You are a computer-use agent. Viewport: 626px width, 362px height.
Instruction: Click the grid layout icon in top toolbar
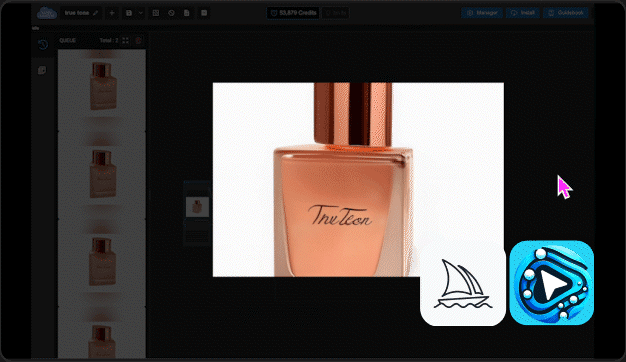pyautogui.click(x=156, y=13)
